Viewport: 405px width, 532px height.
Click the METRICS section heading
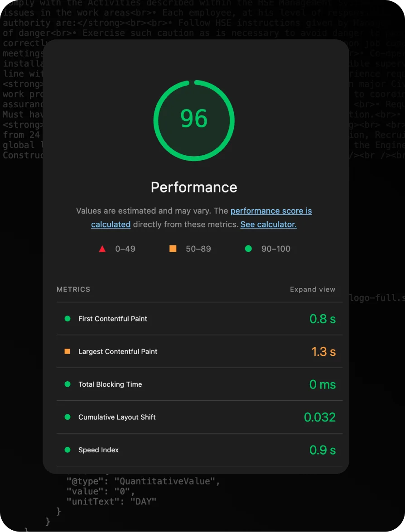point(73,289)
